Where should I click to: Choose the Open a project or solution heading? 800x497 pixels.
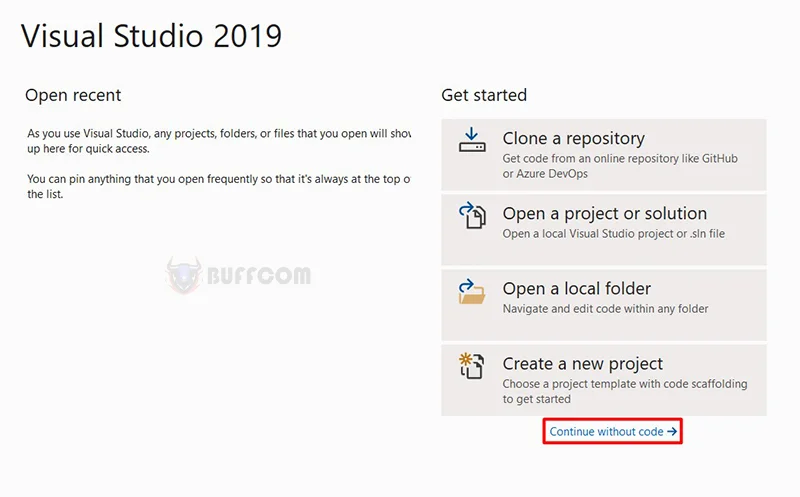point(605,213)
